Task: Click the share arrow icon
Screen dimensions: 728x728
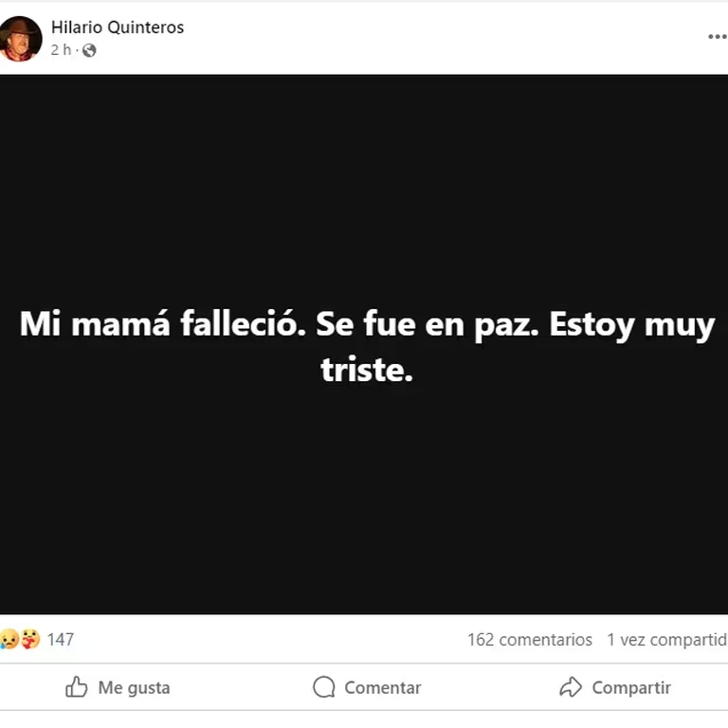Action: (x=571, y=686)
